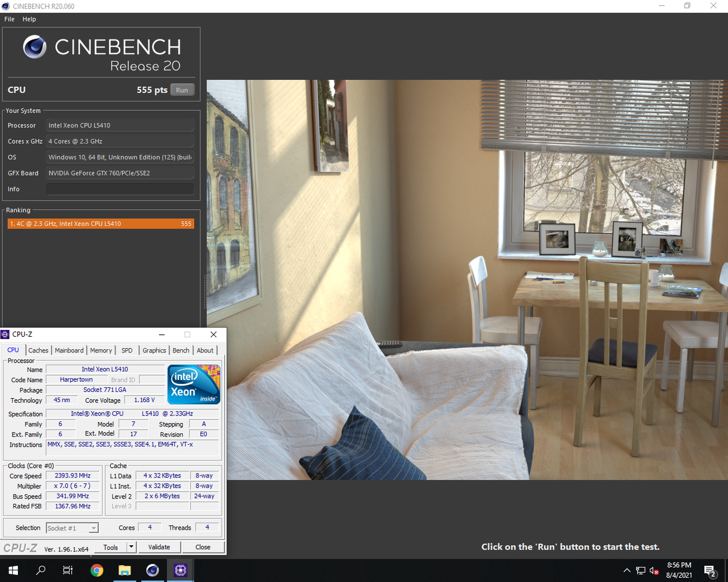728x582 pixels.
Task: Click the Threads value 4
Action: pos(207,527)
